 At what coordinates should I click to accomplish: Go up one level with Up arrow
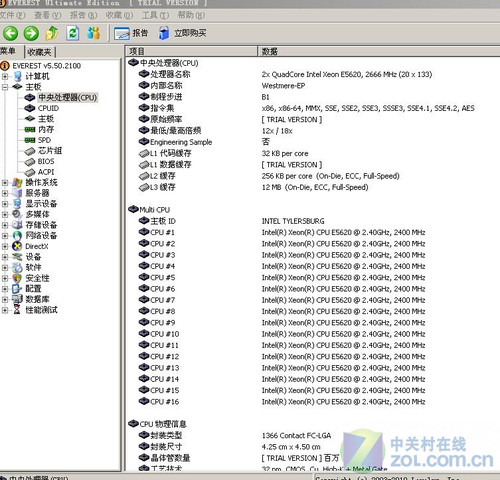pos(52,33)
